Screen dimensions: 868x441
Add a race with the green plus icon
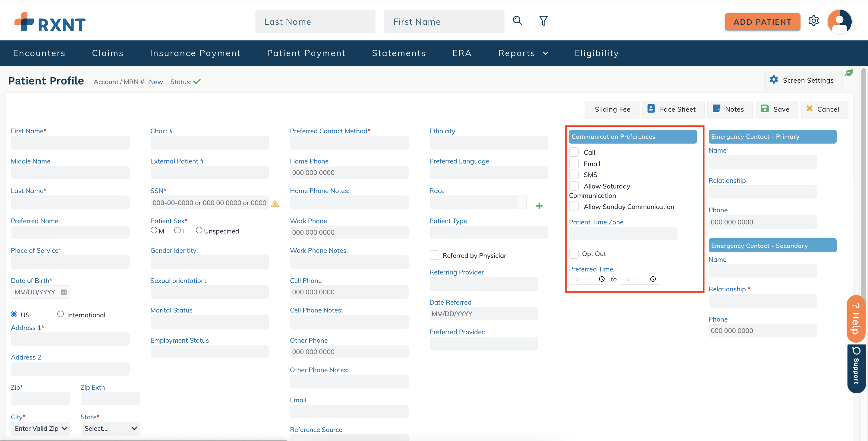pyautogui.click(x=539, y=206)
